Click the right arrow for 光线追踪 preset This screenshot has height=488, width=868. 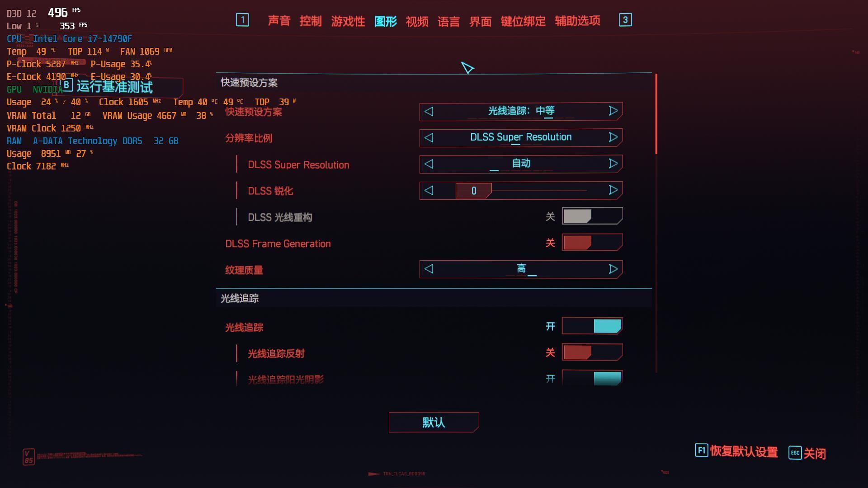point(613,110)
